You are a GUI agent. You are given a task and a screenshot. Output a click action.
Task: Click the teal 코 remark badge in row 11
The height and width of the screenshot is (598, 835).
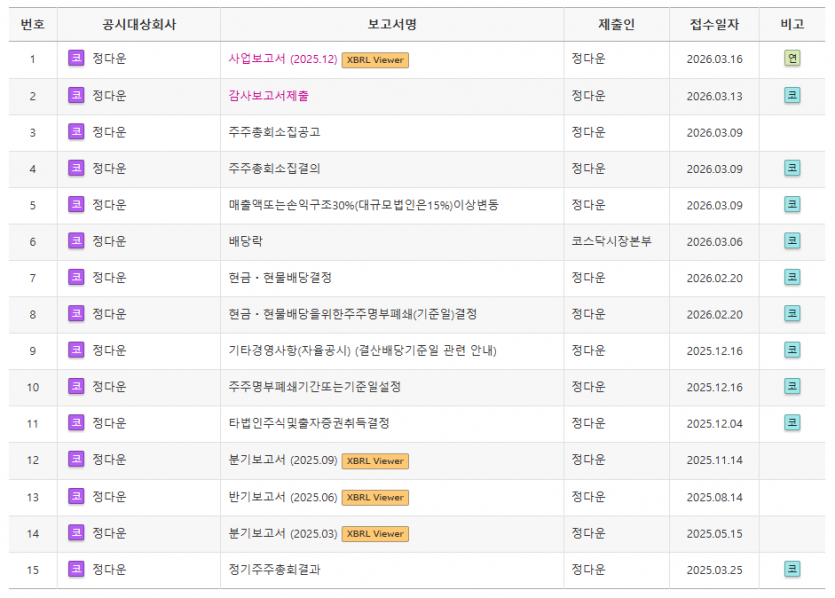click(x=792, y=423)
